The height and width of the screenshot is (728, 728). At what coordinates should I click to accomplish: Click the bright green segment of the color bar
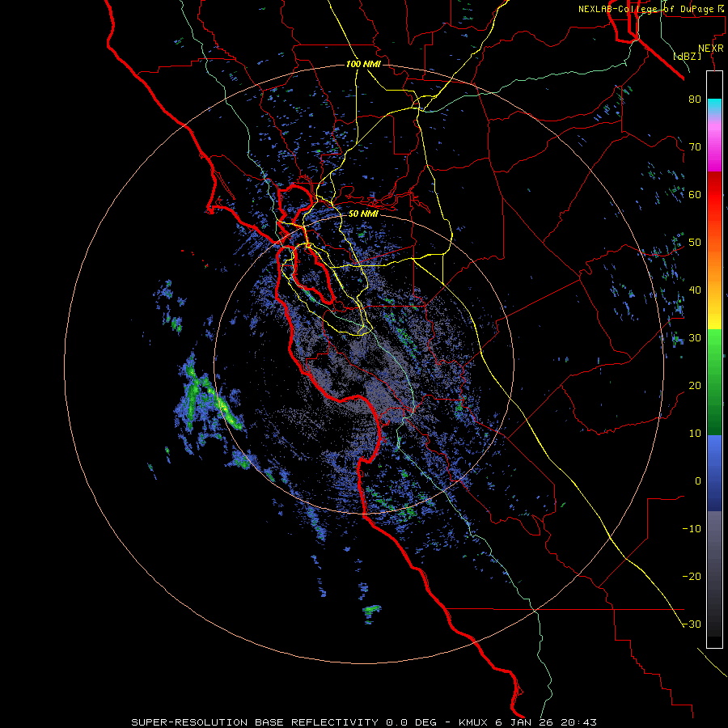tap(714, 344)
